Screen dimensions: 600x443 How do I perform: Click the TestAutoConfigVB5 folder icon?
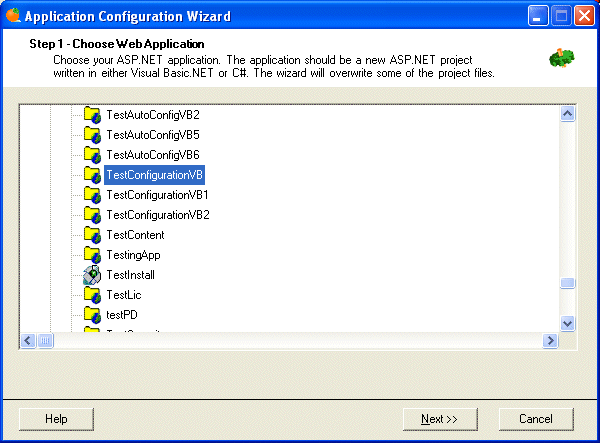pos(92,135)
